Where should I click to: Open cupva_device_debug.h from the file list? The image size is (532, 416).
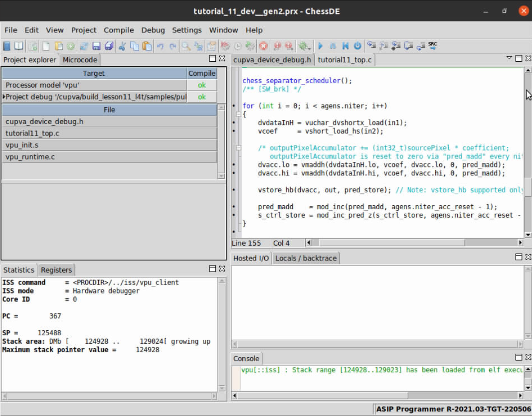point(44,122)
